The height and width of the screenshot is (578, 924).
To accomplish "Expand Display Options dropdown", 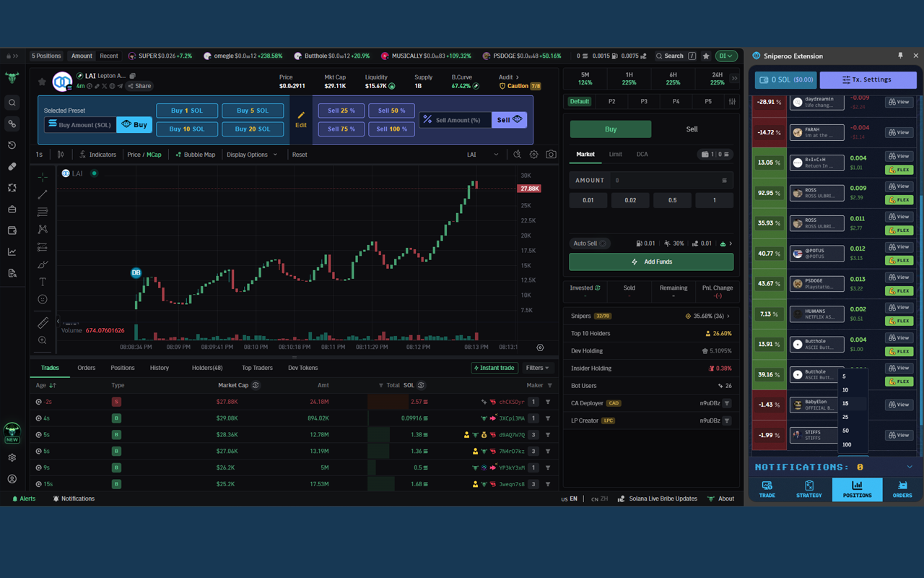I will pyautogui.click(x=252, y=155).
